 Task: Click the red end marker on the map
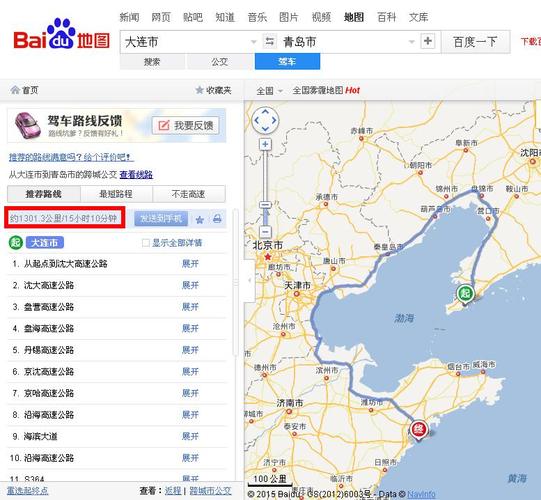(419, 430)
